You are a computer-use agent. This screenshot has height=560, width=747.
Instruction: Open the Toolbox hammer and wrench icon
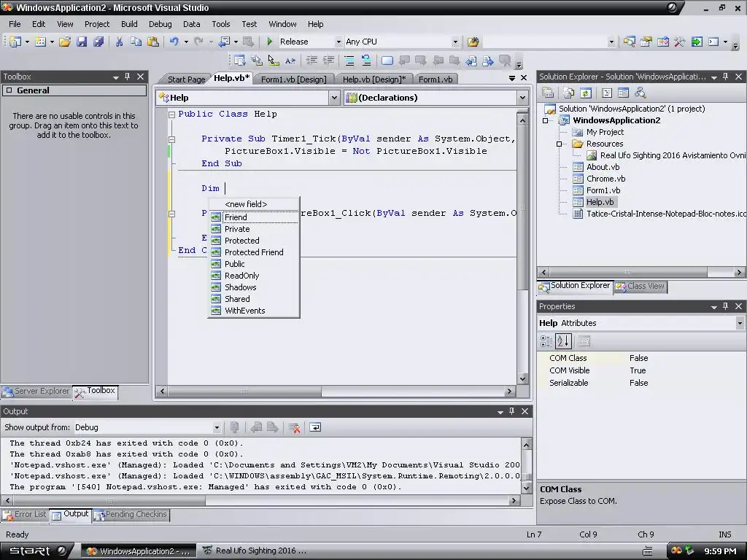click(x=680, y=42)
